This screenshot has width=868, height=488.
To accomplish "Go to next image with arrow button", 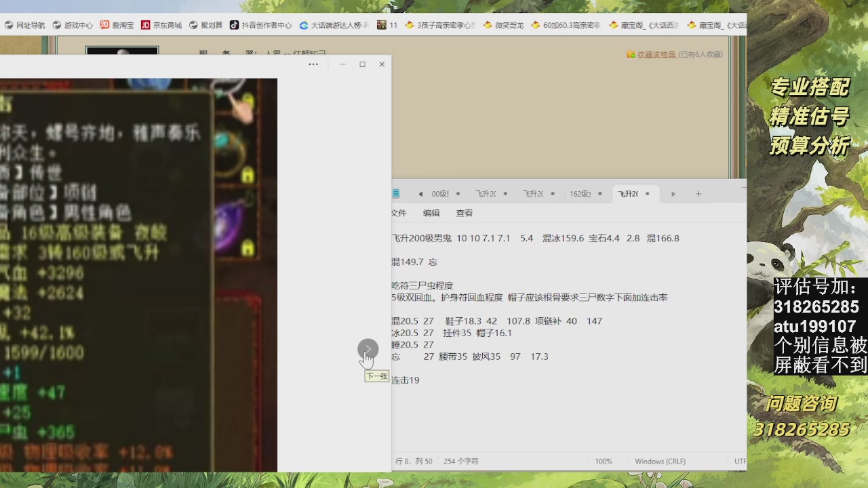I will [368, 350].
